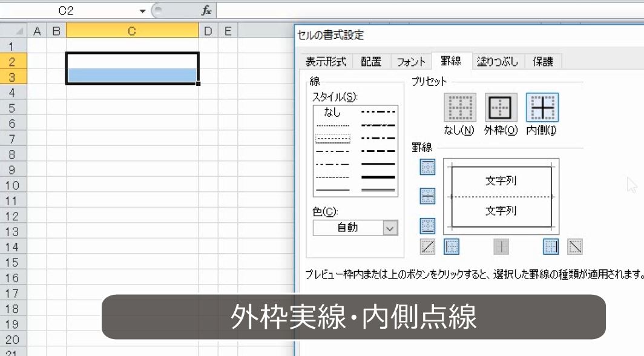Click the lower 文字列 text in preview
Screen dimensions: 644x356
tap(501, 211)
